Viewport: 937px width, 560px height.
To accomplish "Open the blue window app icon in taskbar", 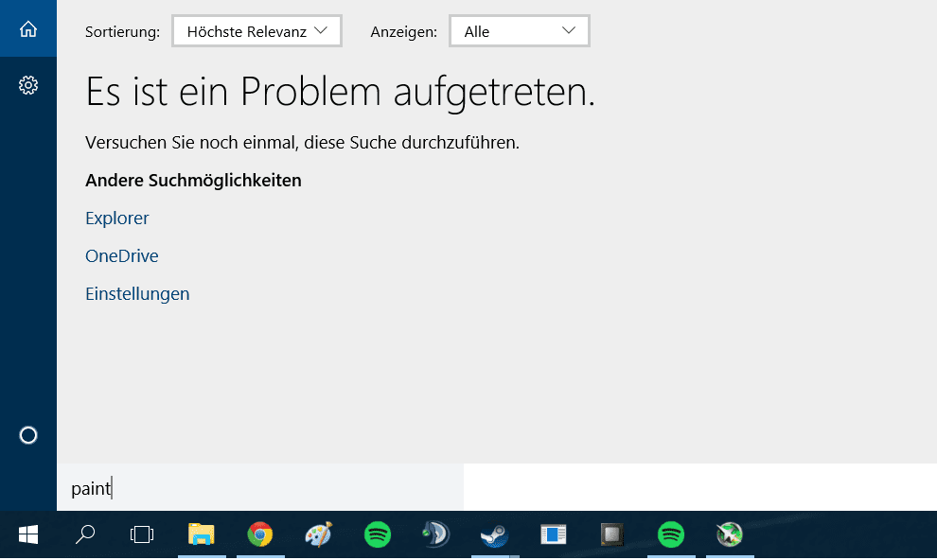I will pos(553,534).
